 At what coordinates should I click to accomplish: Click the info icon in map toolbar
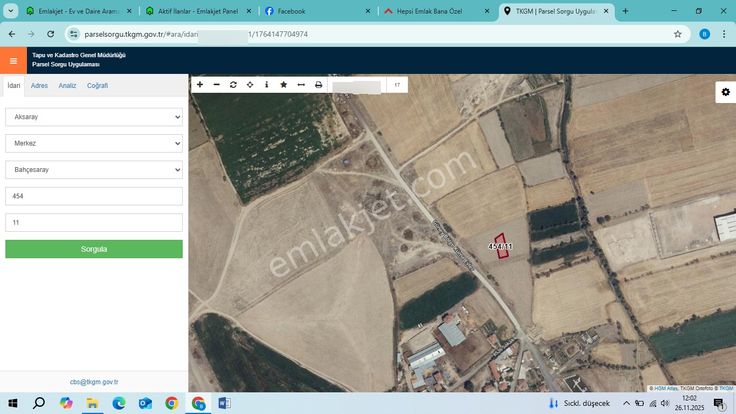[x=267, y=84]
